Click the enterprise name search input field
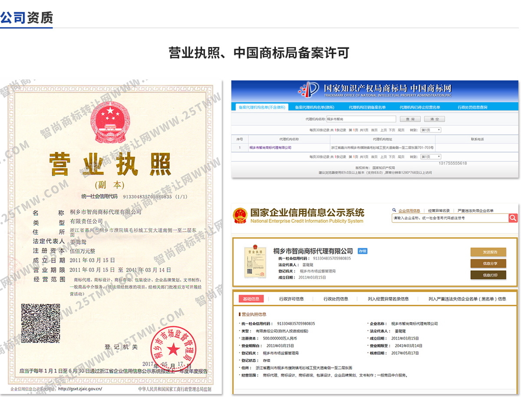 click(449, 218)
